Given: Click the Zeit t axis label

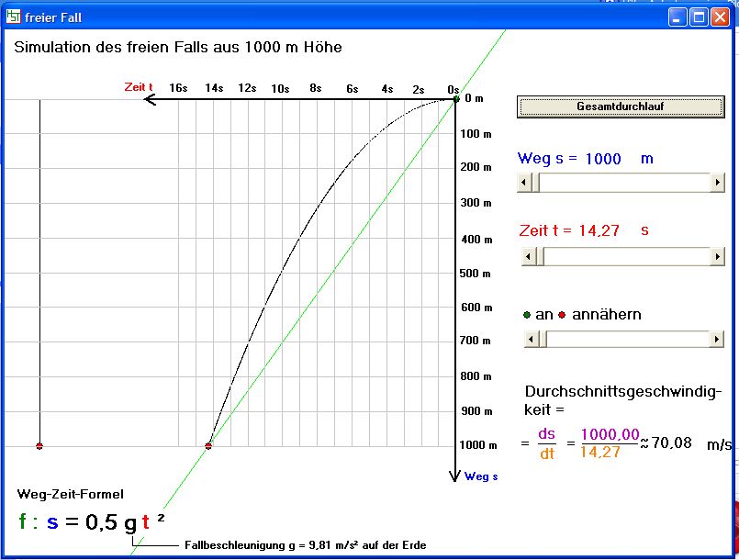Looking at the screenshot, I should click(x=139, y=86).
